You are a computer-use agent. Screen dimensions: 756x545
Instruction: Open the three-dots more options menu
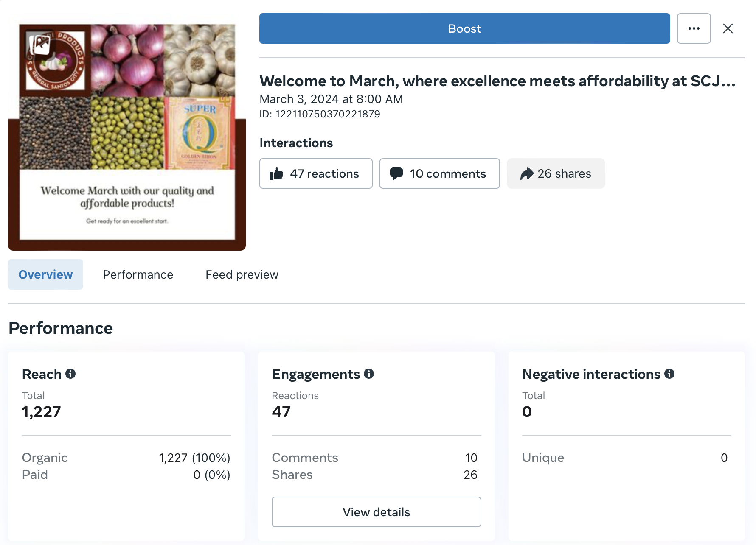(694, 28)
